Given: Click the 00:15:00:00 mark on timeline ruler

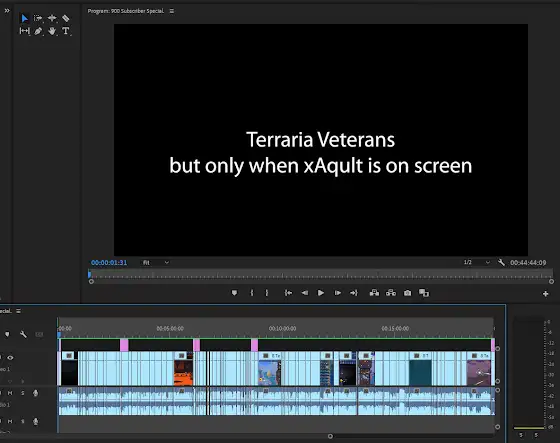Looking at the screenshot, I should click(x=395, y=328).
